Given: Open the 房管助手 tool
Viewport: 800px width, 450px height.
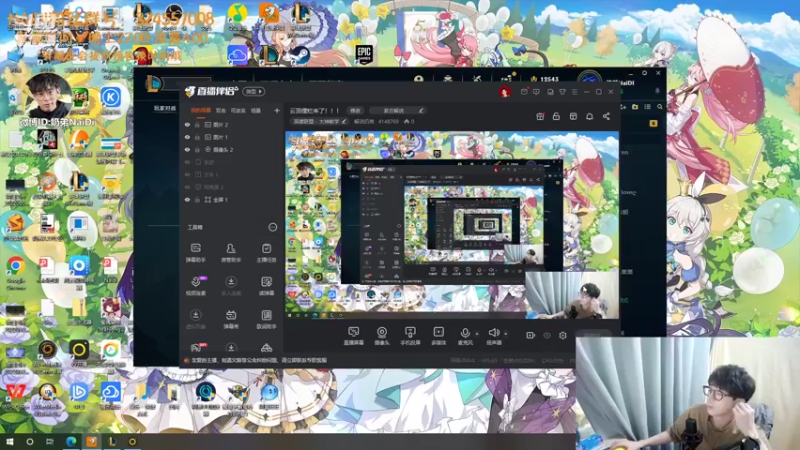Looking at the screenshot, I should coord(231,252).
